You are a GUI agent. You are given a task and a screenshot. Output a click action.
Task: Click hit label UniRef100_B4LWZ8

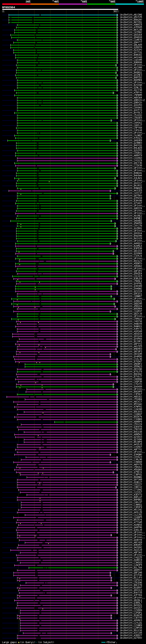[x=131, y=148]
